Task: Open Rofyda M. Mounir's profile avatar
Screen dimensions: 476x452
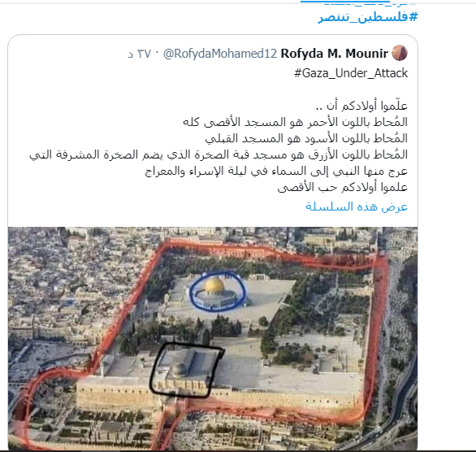Action: 399,53
